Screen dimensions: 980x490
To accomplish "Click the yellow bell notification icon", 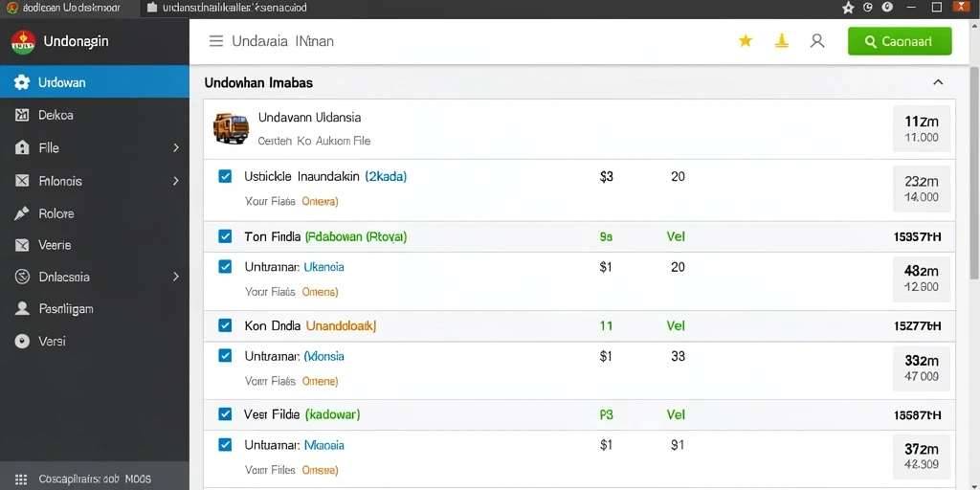I will (x=781, y=41).
